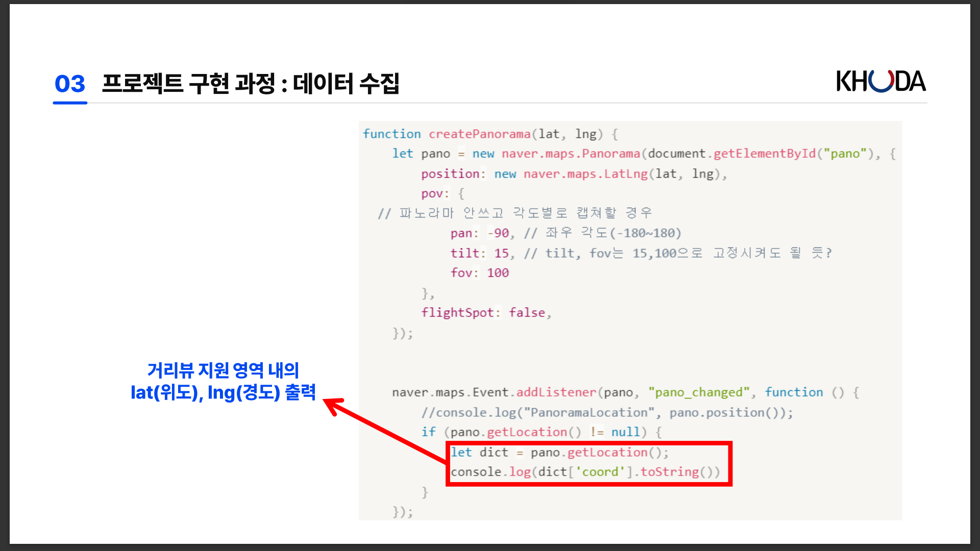Click the KHUDA logo
The height and width of the screenshot is (551, 980).
pos(880,82)
